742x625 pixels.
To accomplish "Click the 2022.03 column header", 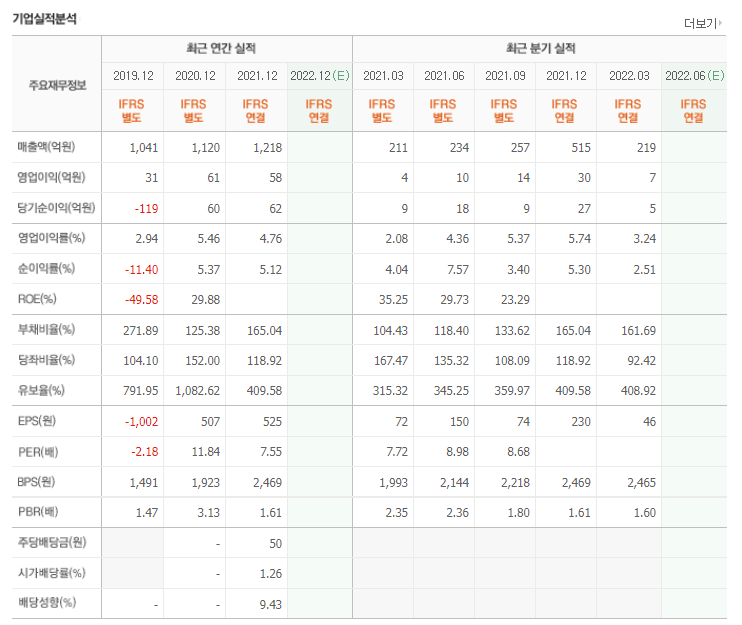I will pyautogui.click(x=629, y=76).
